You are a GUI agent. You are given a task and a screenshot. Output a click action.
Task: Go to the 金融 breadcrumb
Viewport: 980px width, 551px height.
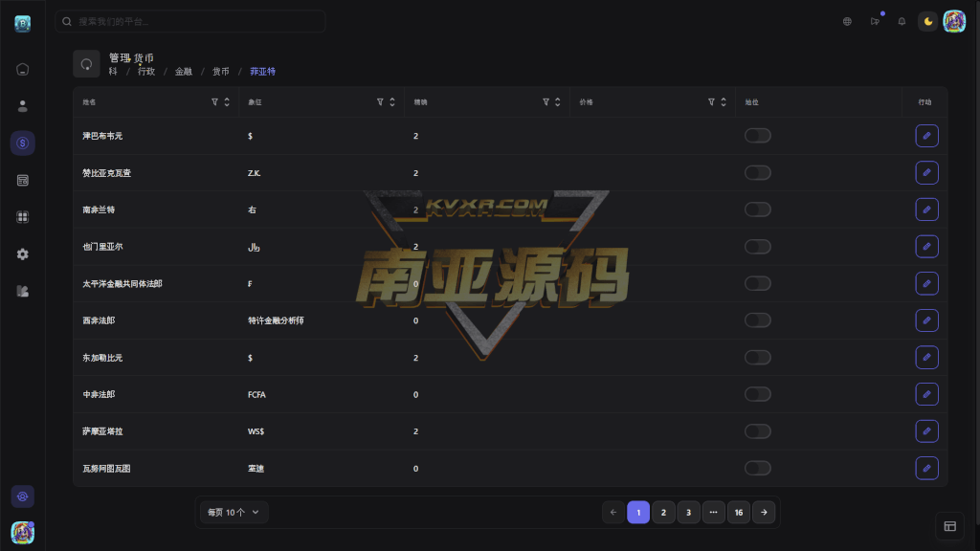(184, 71)
